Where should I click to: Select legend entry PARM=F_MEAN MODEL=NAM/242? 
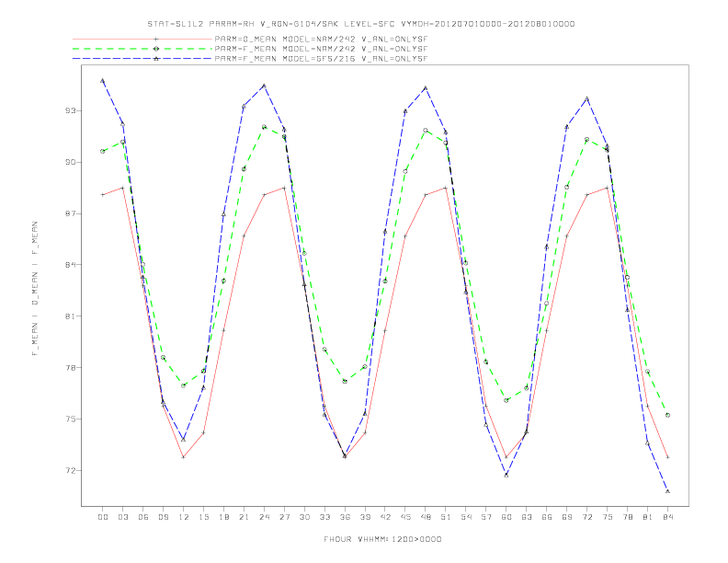(x=321, y=49)
